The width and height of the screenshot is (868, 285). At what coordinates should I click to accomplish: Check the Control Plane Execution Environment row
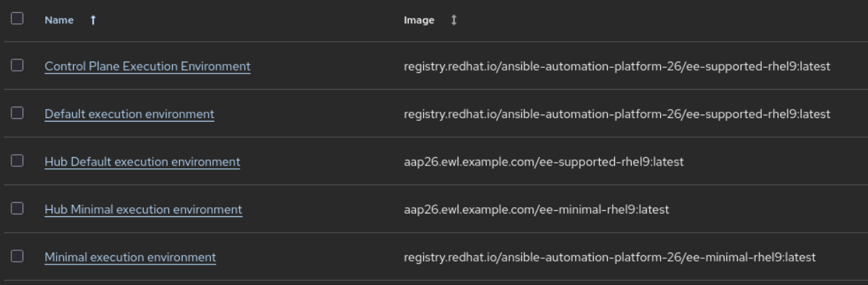(18, 66)
